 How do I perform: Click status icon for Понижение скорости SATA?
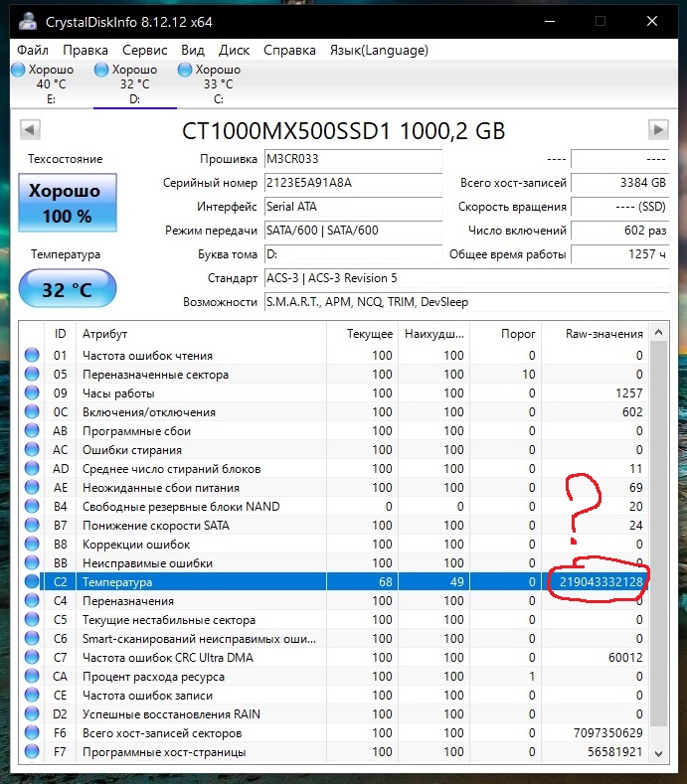click(32, 525)
